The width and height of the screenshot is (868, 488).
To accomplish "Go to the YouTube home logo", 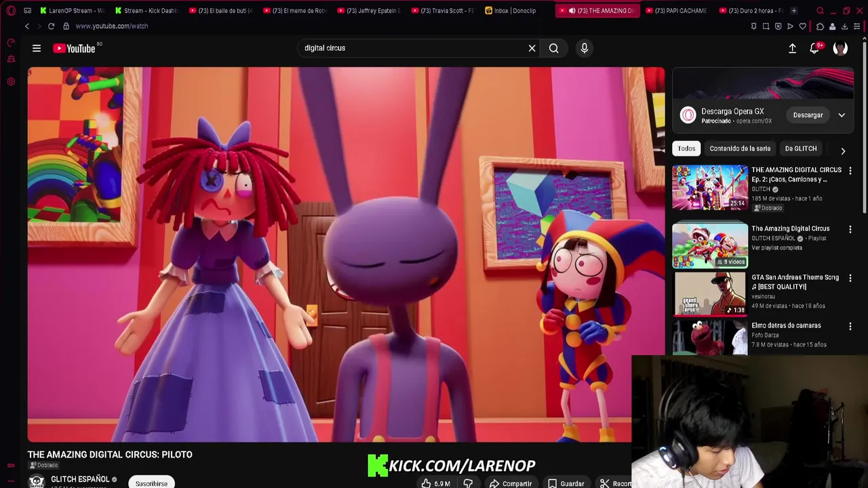I will (74, 48).
